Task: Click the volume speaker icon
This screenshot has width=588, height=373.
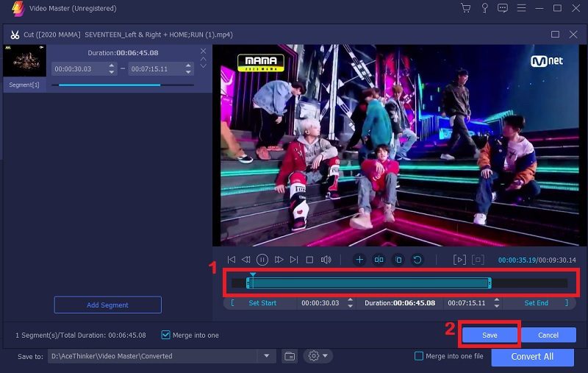Action: pos(326,260)
